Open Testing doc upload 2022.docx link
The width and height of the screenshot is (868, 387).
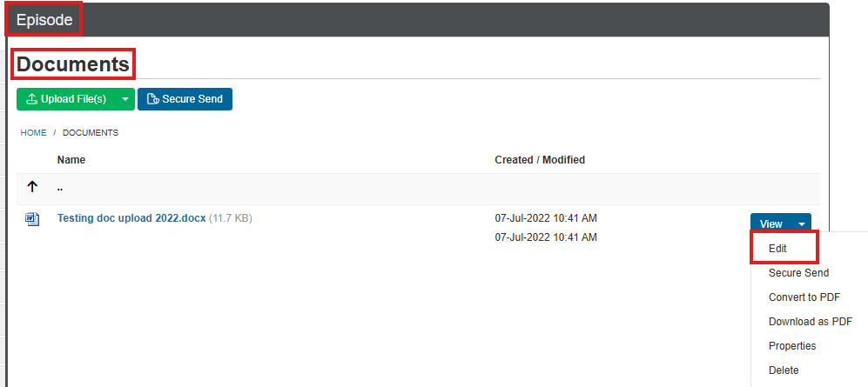pos(131,218)
